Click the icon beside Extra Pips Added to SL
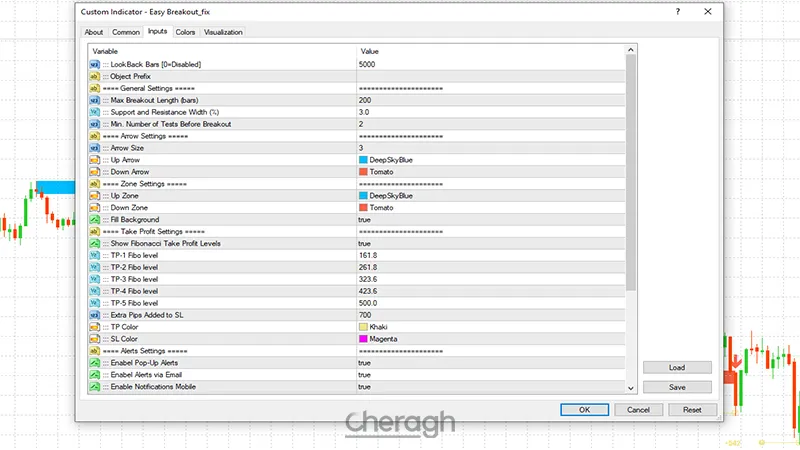This screenshot has width=800, height=450. (94, 315)
